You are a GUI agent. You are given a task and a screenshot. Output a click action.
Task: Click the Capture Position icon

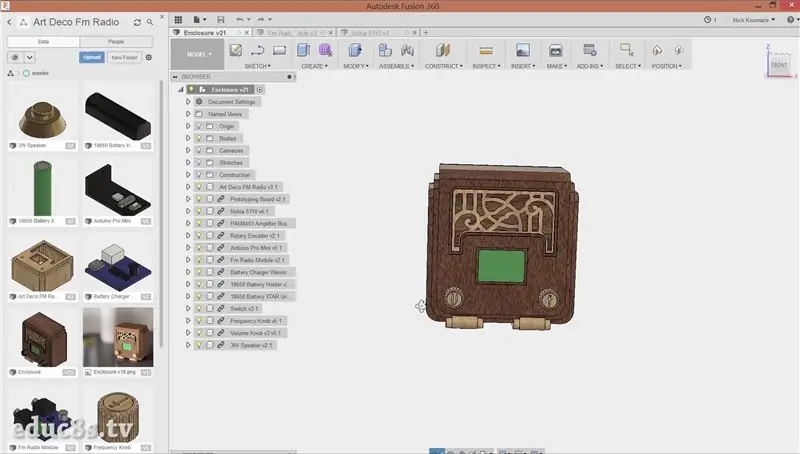[657, 50]
